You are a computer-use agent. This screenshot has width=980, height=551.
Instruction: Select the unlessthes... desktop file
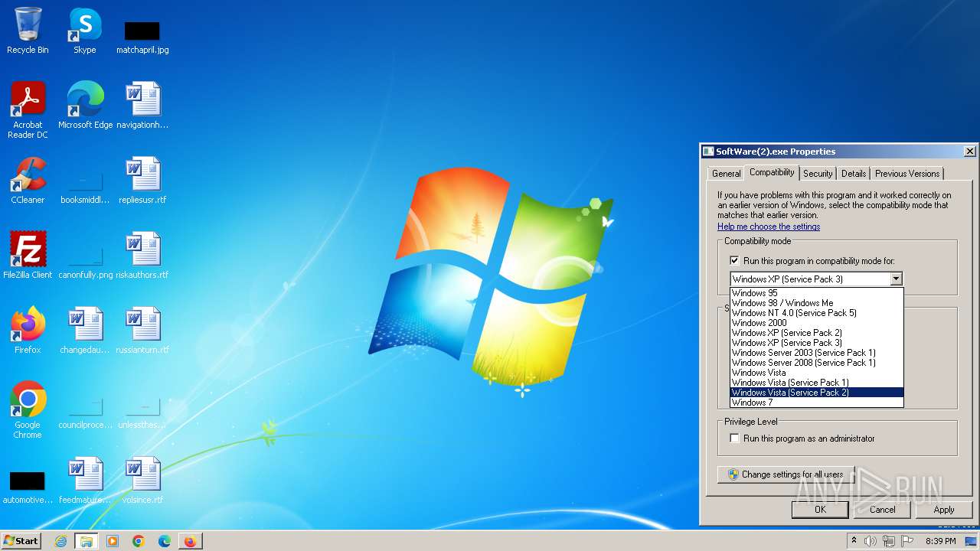pos(142,412)
